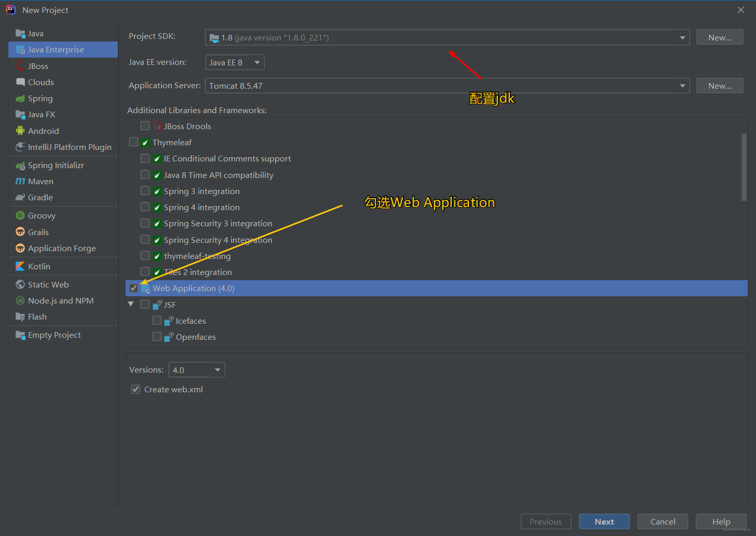
Task: Tick the JSF checkbox
Action: click(145, 304)
